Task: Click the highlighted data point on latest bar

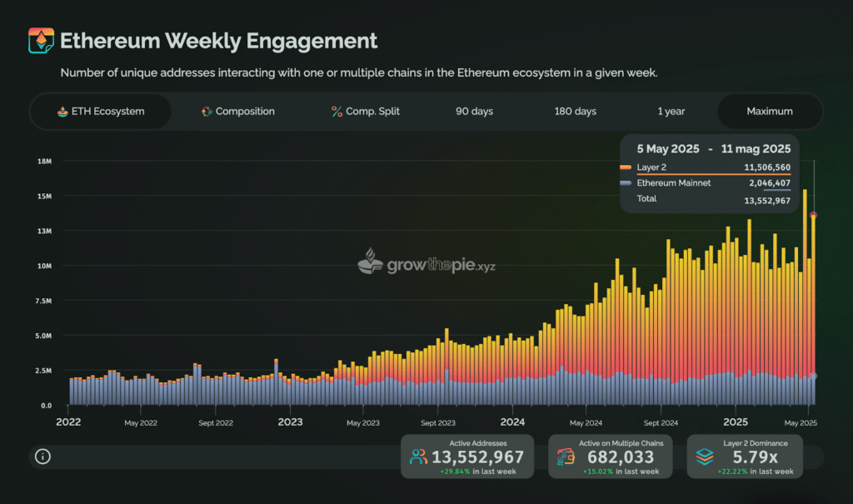Action: point(813,216)
